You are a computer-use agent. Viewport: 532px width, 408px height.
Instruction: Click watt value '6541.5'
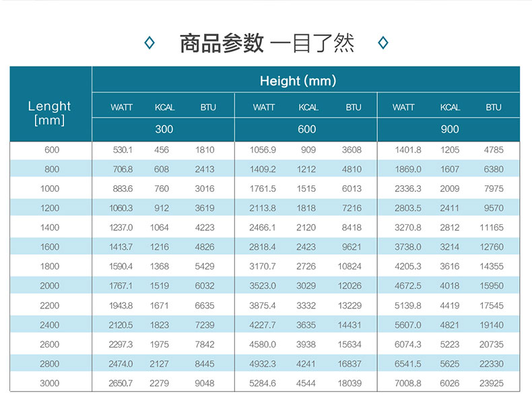coord(408,364)
